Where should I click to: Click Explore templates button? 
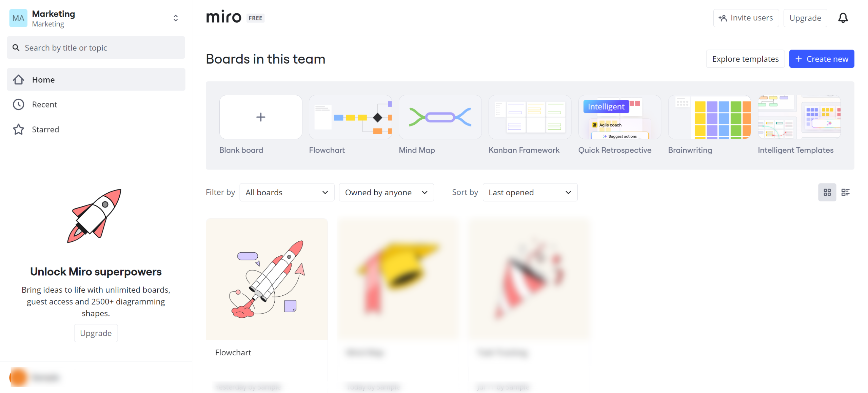click(x=745, y=59)
